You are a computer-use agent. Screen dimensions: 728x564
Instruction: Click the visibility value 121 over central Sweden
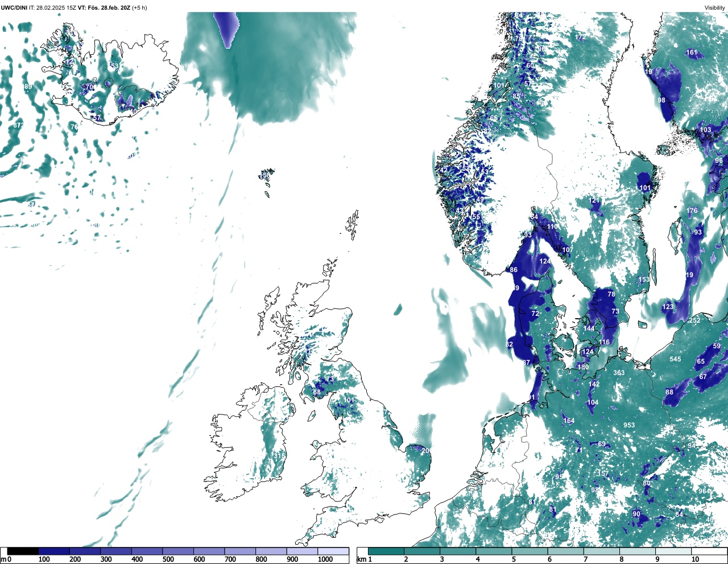(595, 201)
